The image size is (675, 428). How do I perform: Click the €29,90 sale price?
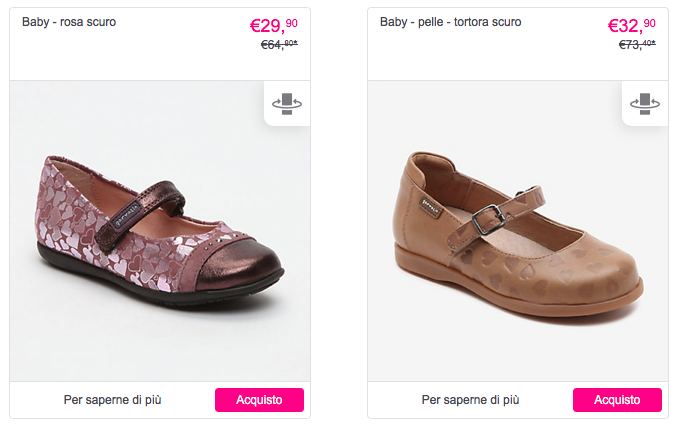point(272,26)
